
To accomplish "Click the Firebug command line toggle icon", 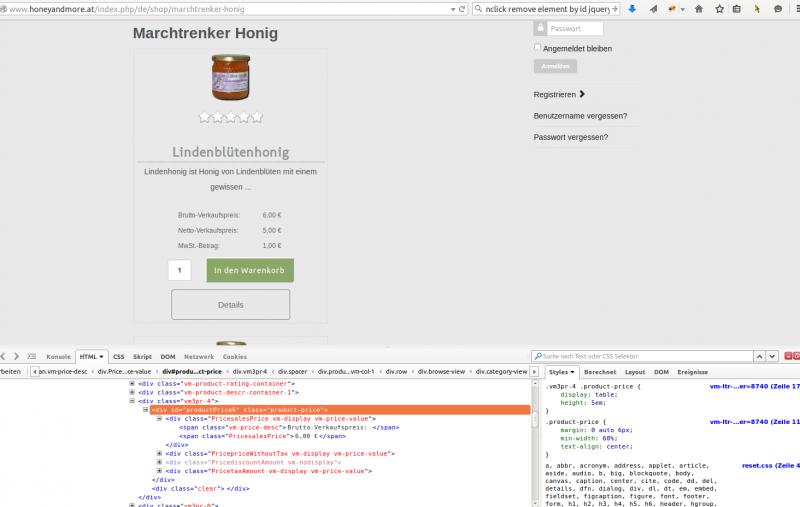I will (x=32, y=356).
